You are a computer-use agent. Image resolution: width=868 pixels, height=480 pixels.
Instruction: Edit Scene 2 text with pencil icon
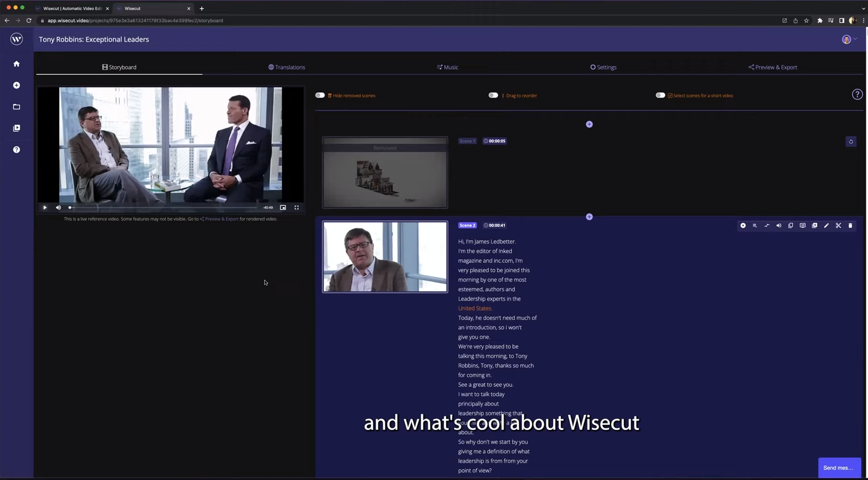pos(826,226)
